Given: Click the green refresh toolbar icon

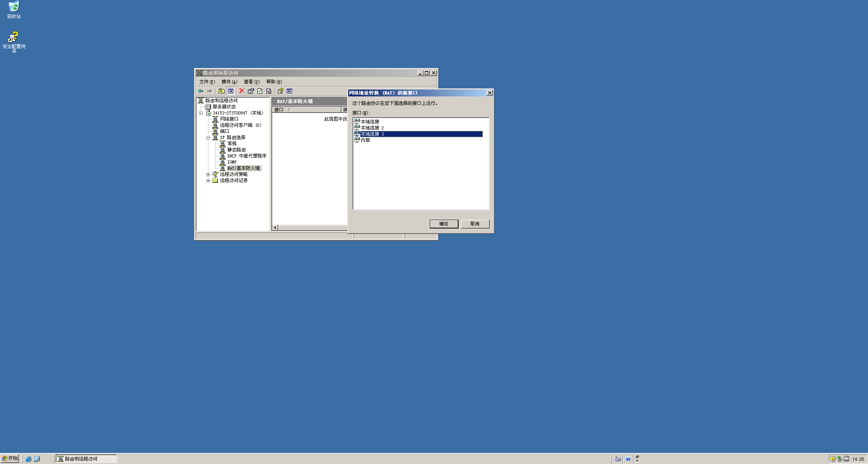Looking at the screenshot, I should pyautogui.click(x=260, y=91).
